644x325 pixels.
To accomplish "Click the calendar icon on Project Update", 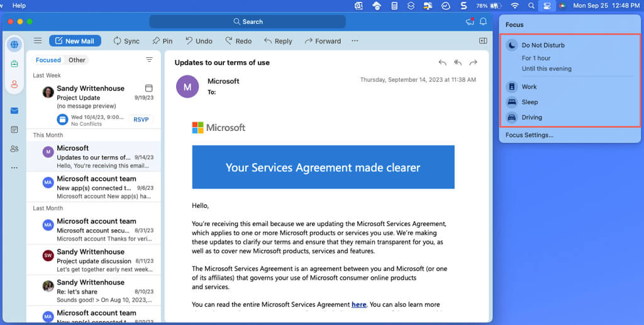I will pos(148,88).
